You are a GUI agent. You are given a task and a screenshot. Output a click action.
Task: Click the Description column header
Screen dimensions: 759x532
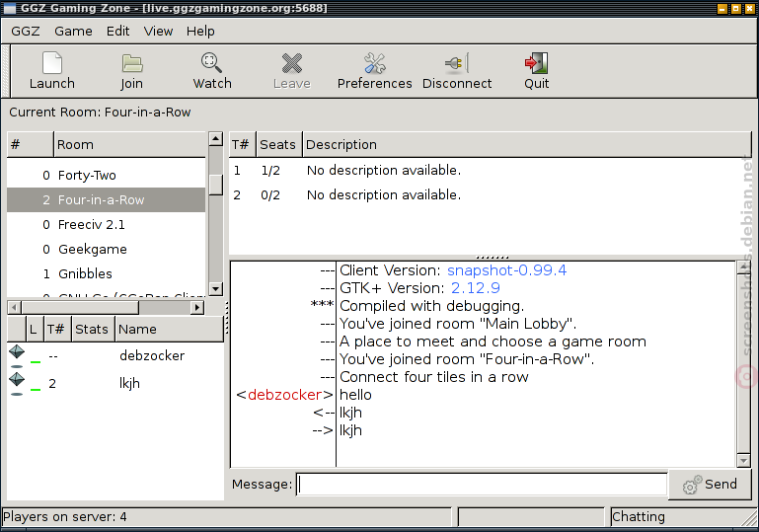(527, 144)
